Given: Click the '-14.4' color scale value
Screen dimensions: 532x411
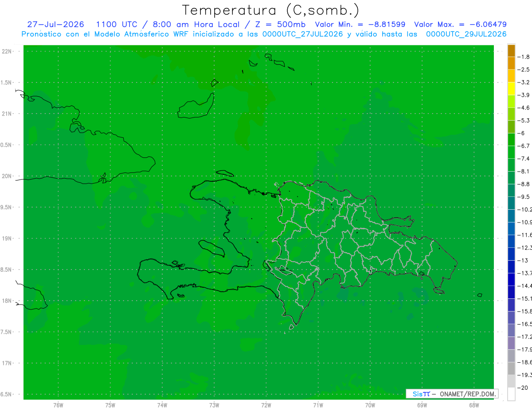Looking at the screenshot, I should click(x=525, y=286).
